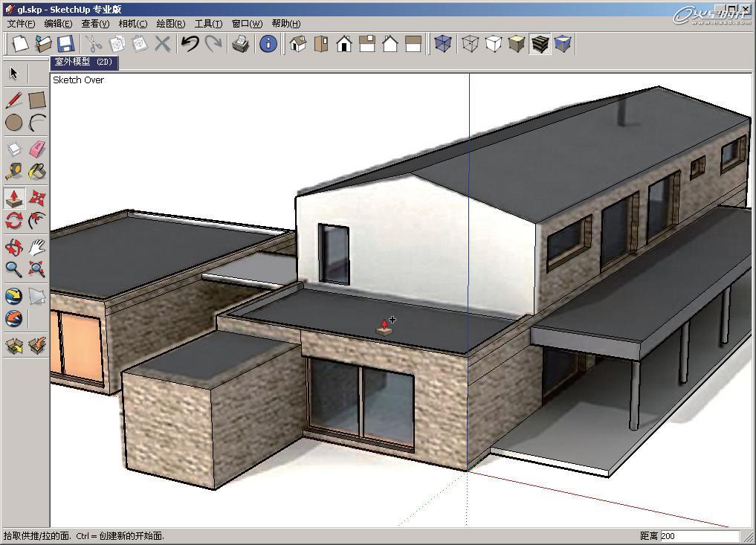The width and height of the screenshot is (756, 545).
Task: Select the Line pencil tool
Action: (14, 100)
